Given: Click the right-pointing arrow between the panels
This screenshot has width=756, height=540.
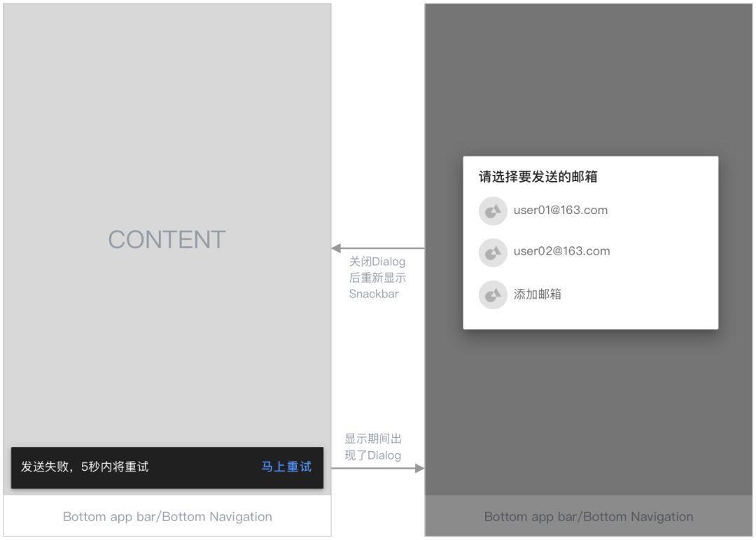Looking at the screenshot, I should (x=419, y=468).
